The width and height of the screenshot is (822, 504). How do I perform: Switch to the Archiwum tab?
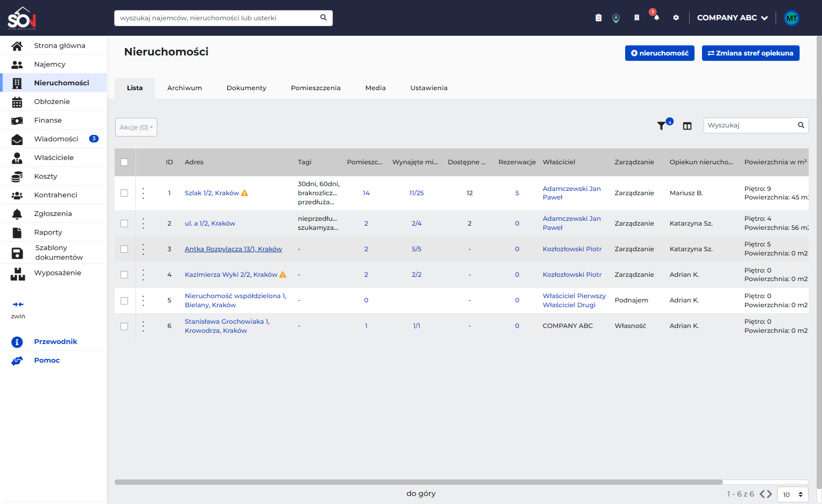(x=185, y=88)
